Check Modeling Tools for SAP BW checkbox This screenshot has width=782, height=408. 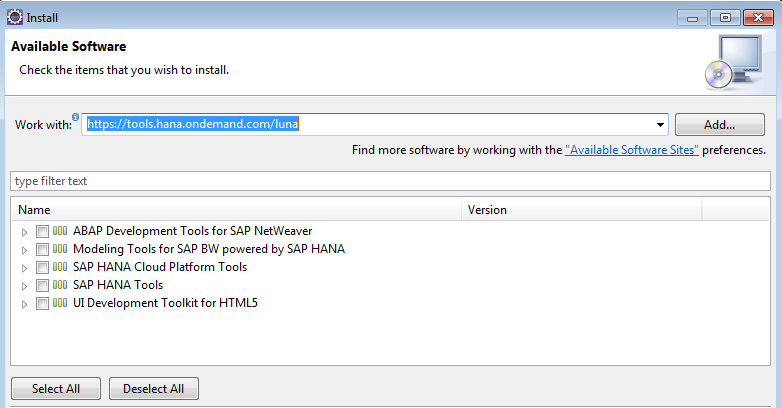click(x=42, y=249)
